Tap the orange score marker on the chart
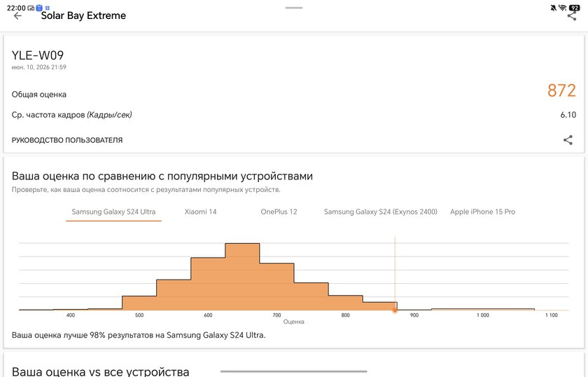This screenshot has width=588, height=377. click(395, 310)
